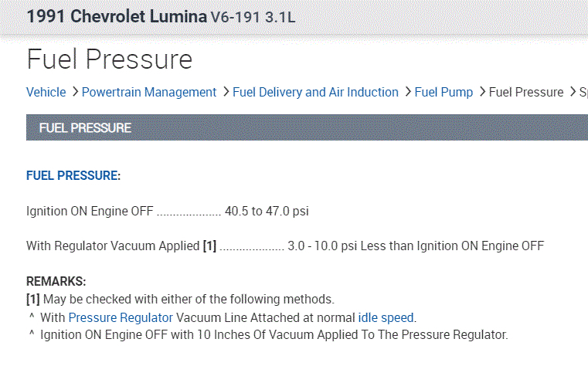The image size is (588, 366).
Task: Click the Vehicle breadcrumb link
Action: 46,92
